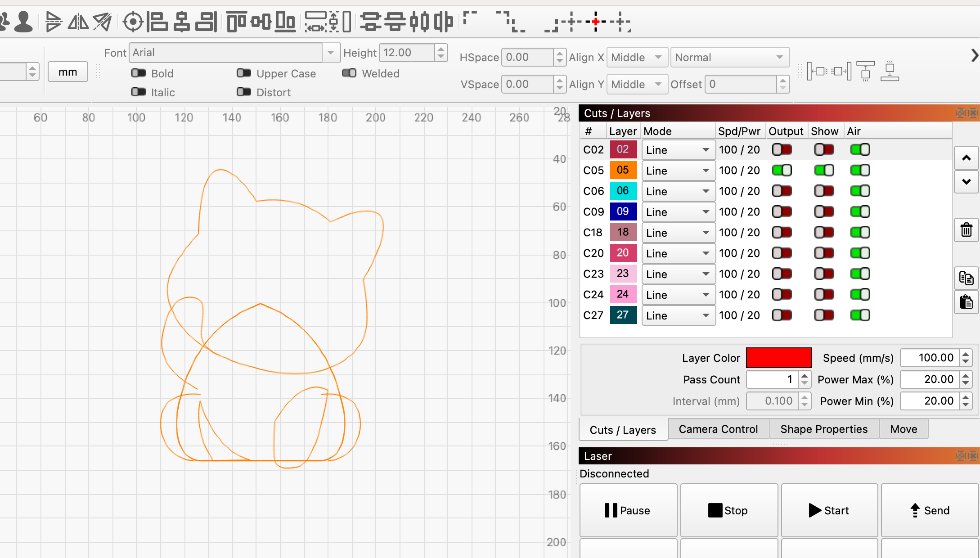Click the font Height value field
The image size is (980, 558).
click(x=407, y=53)
